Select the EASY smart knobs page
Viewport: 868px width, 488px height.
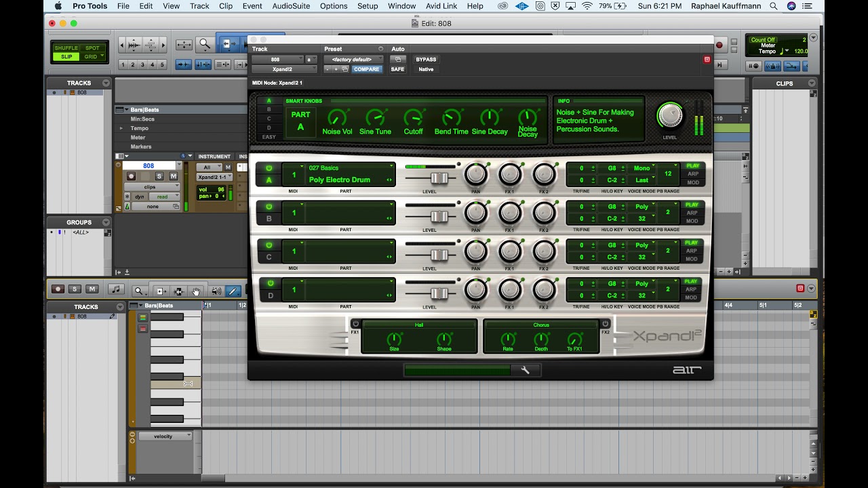click(269, 137)
